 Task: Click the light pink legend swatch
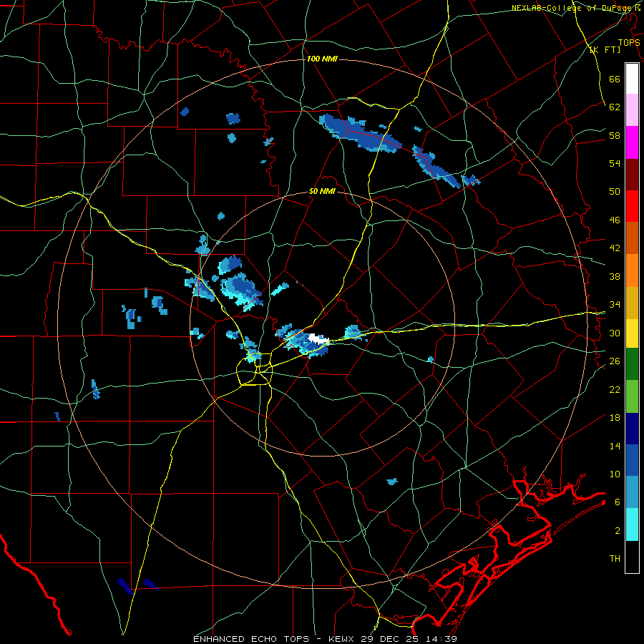(632, 110)
